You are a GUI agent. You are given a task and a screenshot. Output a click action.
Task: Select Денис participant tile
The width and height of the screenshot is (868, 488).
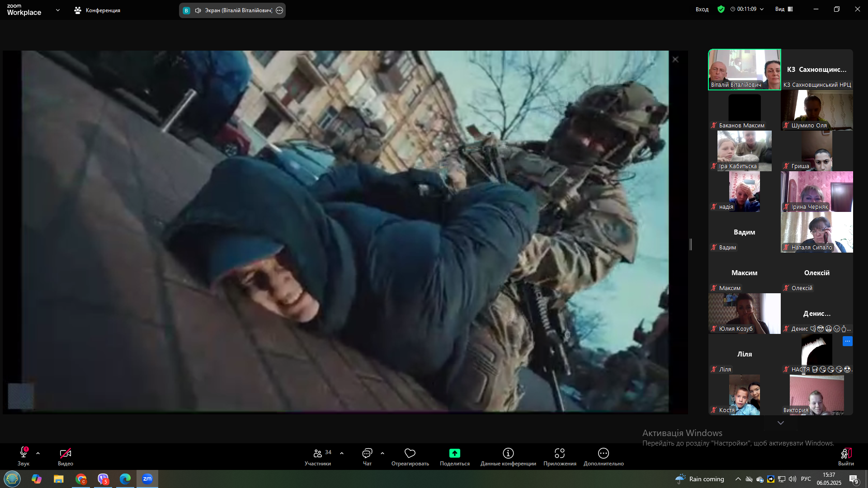point(817,314)
